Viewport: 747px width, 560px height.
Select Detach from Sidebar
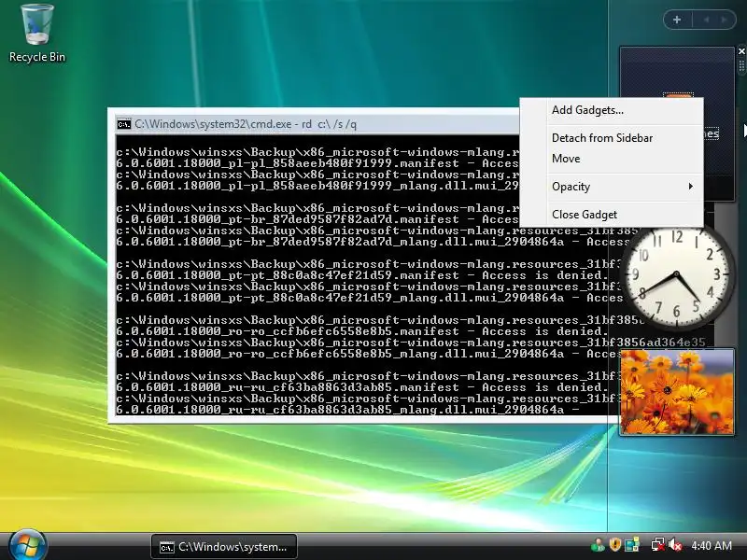[602, 138]
